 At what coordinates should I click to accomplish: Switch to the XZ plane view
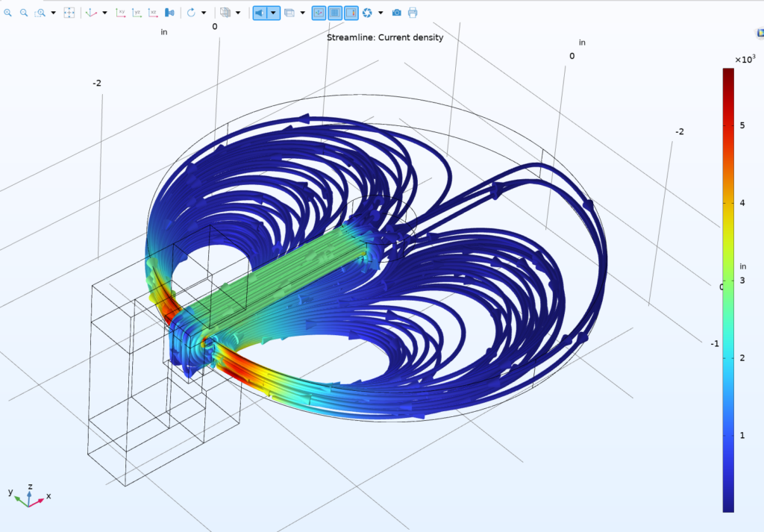click(153, 13)
